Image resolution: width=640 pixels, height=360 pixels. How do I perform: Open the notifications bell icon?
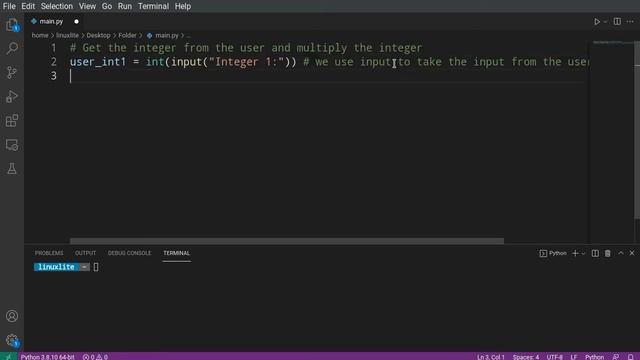pos(631,357)
